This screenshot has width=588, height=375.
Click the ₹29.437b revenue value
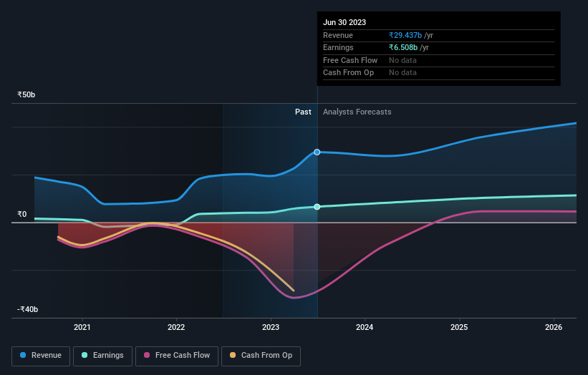405,35
